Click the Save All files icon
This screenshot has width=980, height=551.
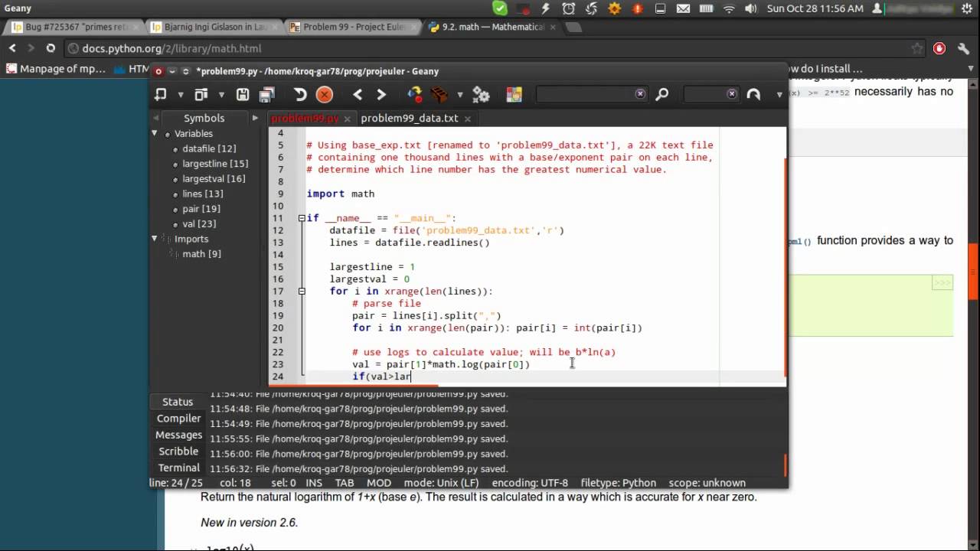tap(266, 94)
